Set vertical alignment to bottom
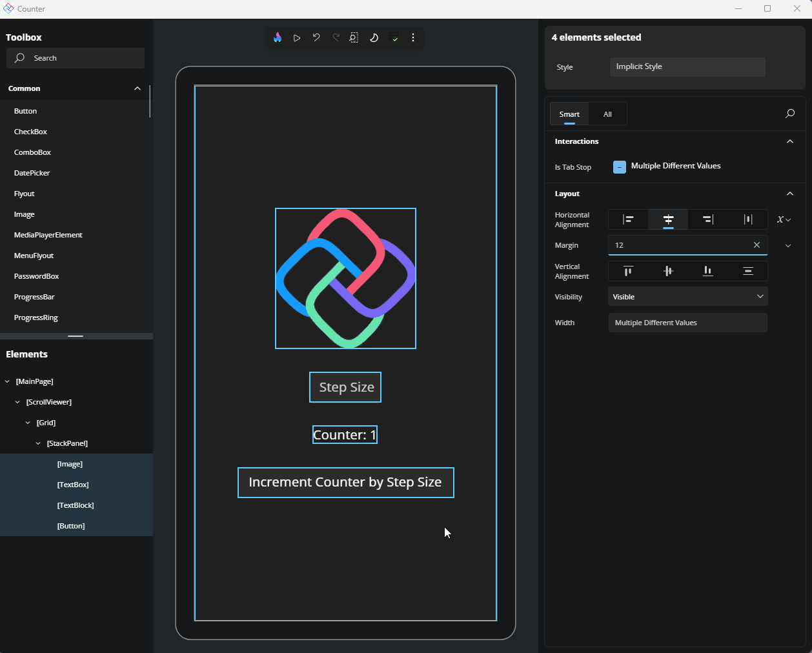 click(708, 271)
